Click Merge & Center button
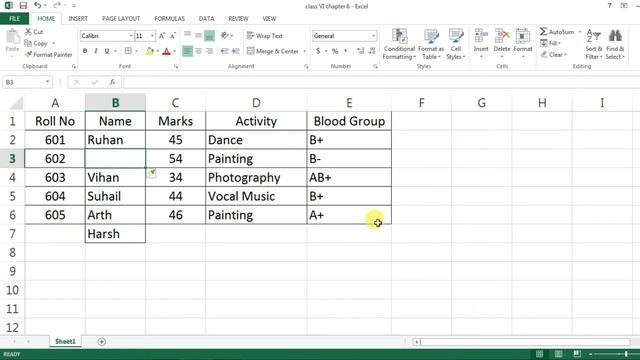This screenshot has height=360, width=640. 273,51
